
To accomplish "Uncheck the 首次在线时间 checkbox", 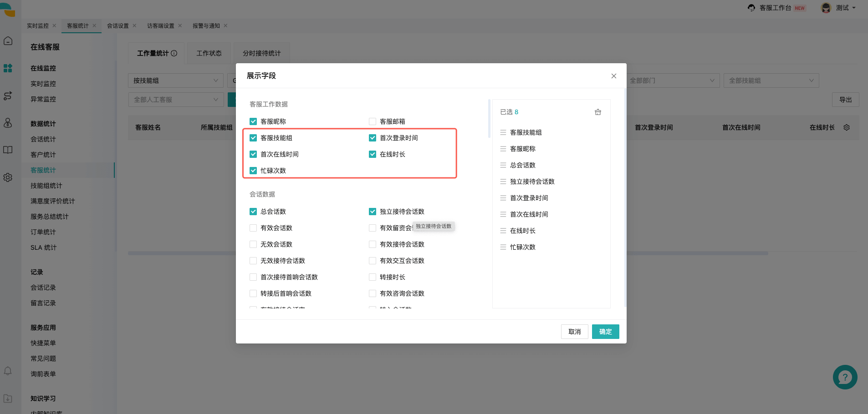I will [253, 154].
